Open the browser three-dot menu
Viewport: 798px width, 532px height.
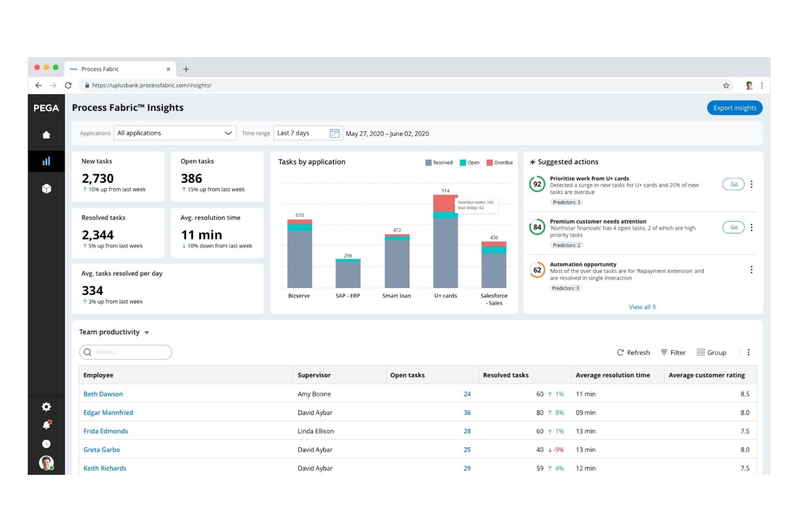pos(762,85)
